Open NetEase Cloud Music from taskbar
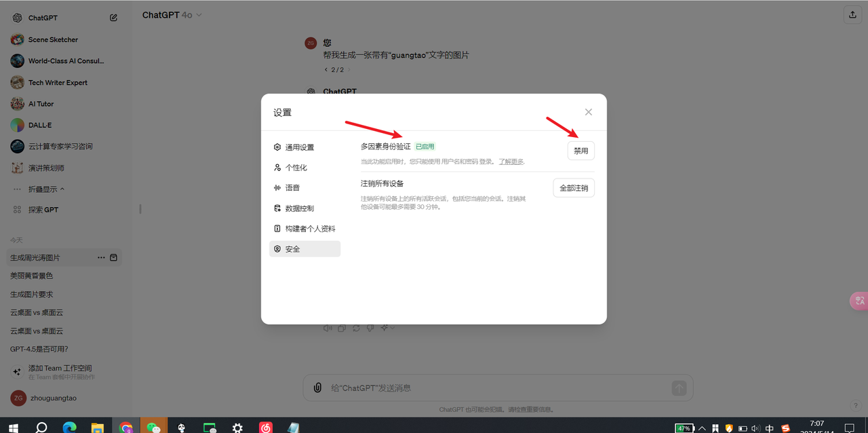868x433 pixels. click(x=266, y=428)
